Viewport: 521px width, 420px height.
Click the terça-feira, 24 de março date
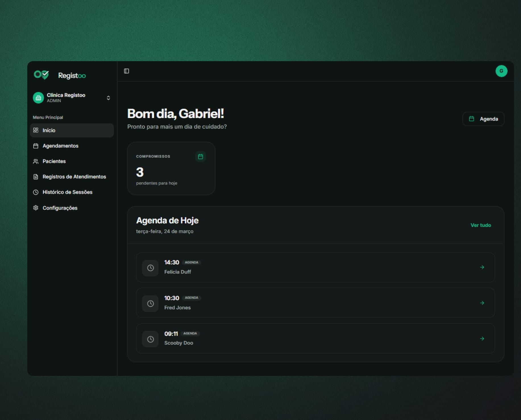tap(165, 231)
